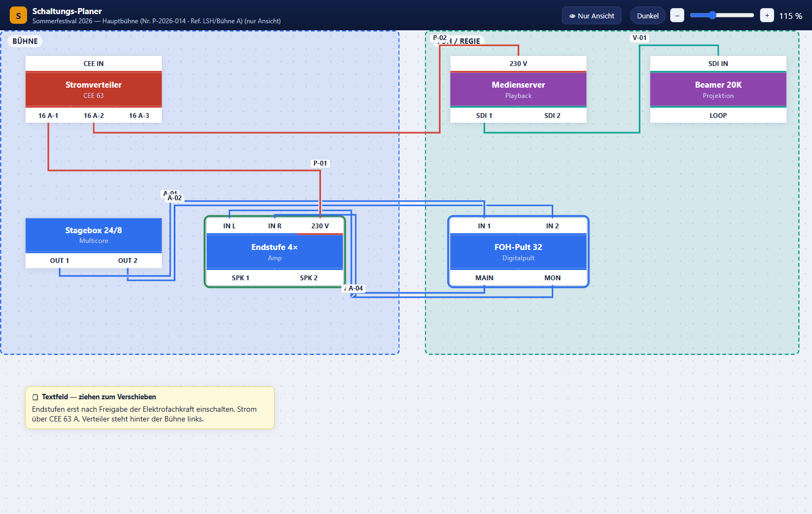Click the Textfeld note header
The image size is (812, 514).
pyautogui.click(x=150, y=397)
